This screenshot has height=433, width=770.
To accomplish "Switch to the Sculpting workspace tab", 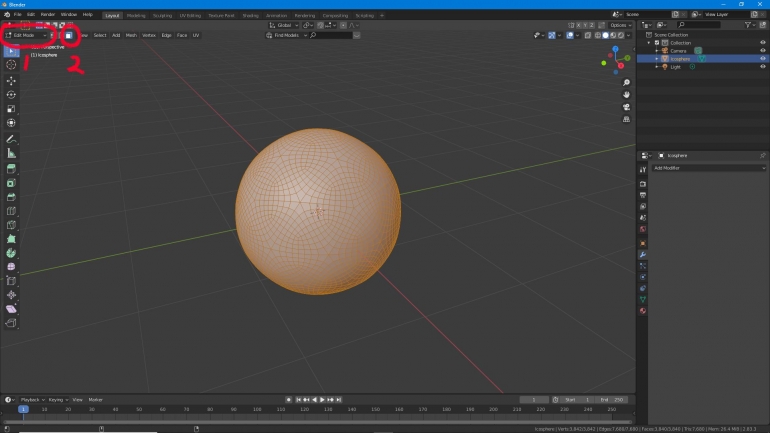I will tap(163, 16).
